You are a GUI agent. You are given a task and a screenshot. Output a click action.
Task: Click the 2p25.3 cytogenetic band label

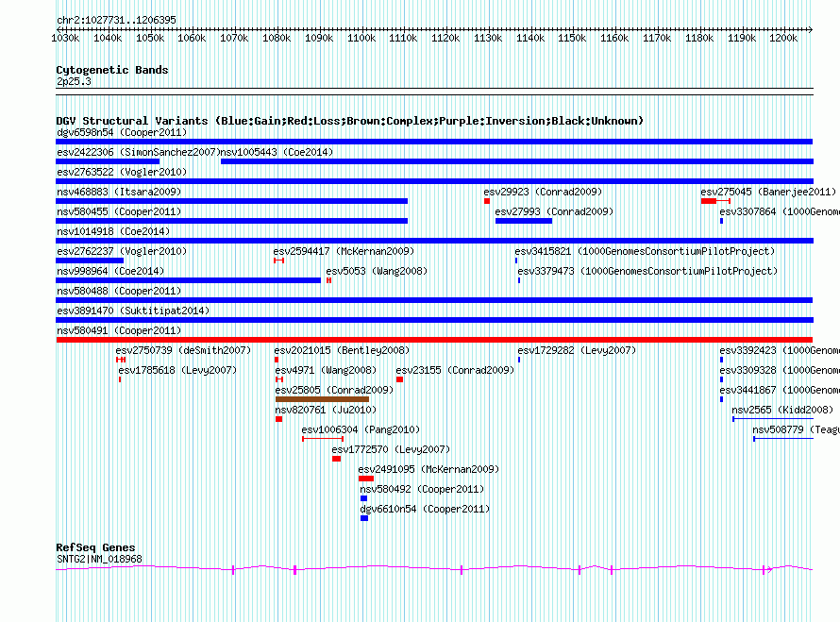[x=74, y=81]
